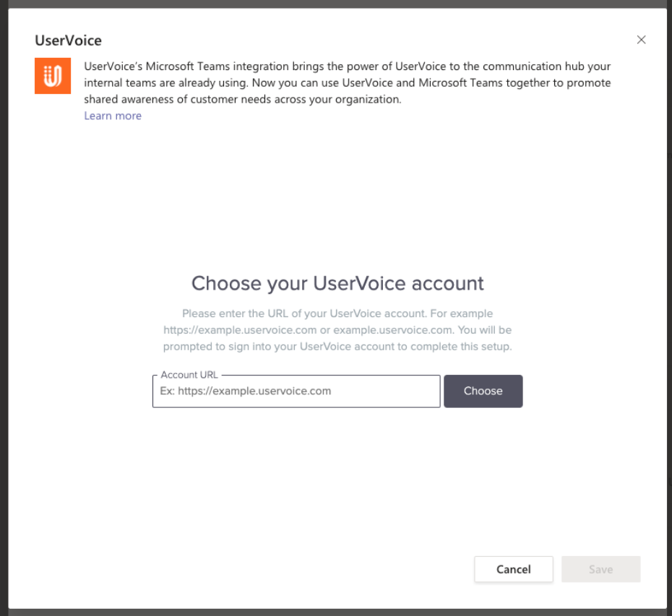Click the Choose button

483,391
